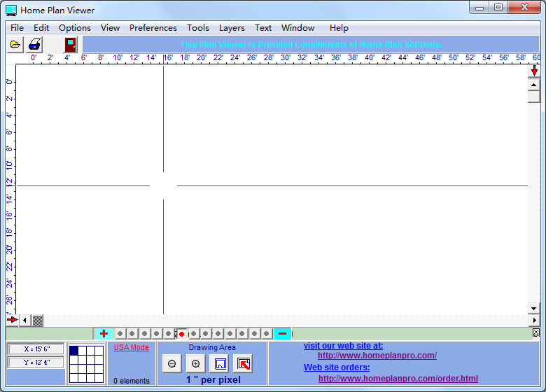Image resolution: width=546 pixels, height=392 pixels.
Task: Click the red plus zoom level button
Action: 104,334
